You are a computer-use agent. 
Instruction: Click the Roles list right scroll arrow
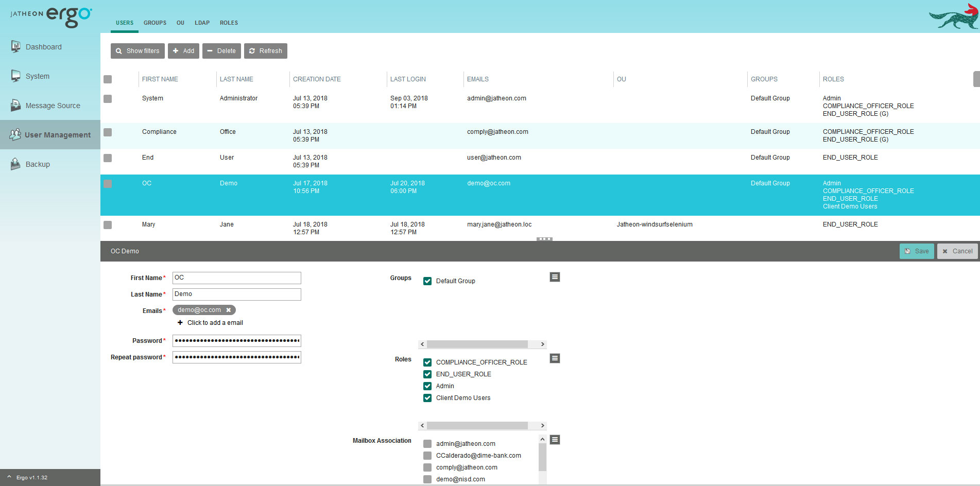542,426
